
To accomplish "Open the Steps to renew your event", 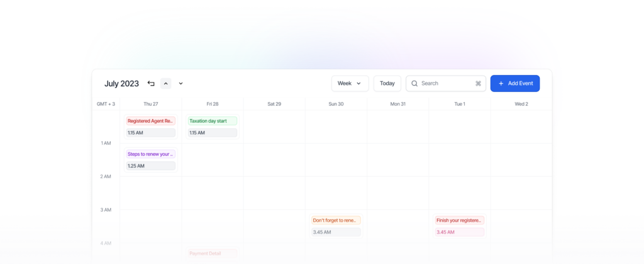I will pos(150,154).
